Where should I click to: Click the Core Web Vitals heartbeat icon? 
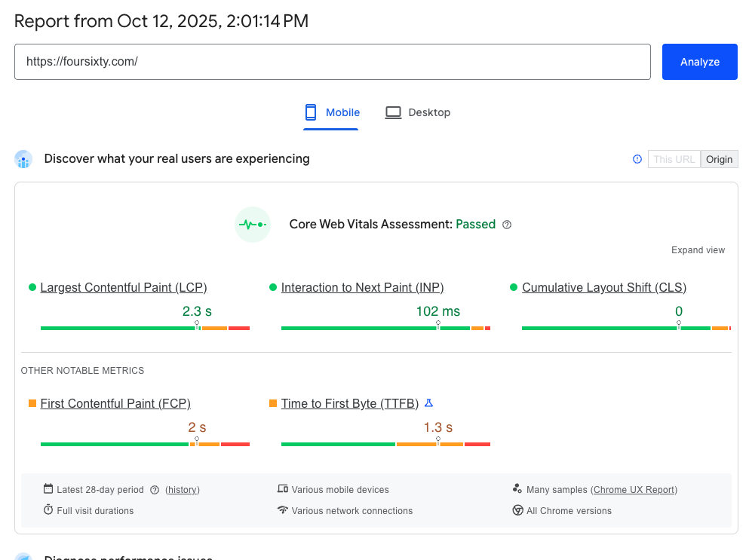(252, 224)
